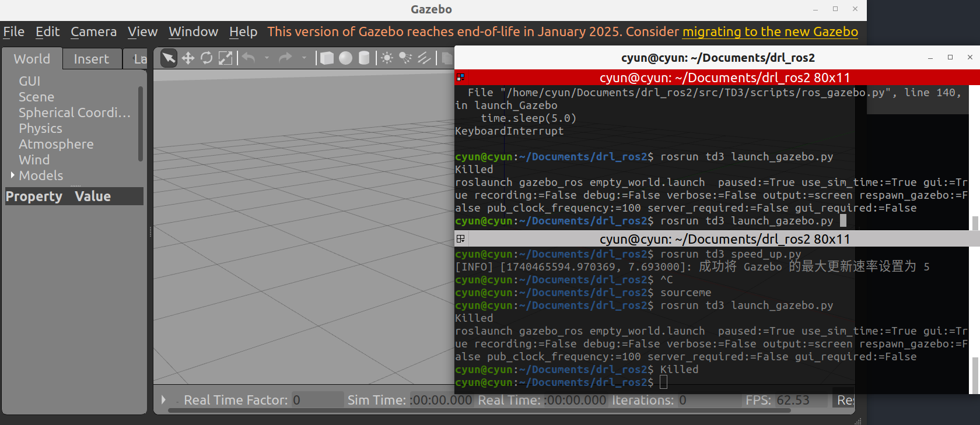Click the Copy icon in the toolbar
980x425 pixels.
click(x=447, y=58)
